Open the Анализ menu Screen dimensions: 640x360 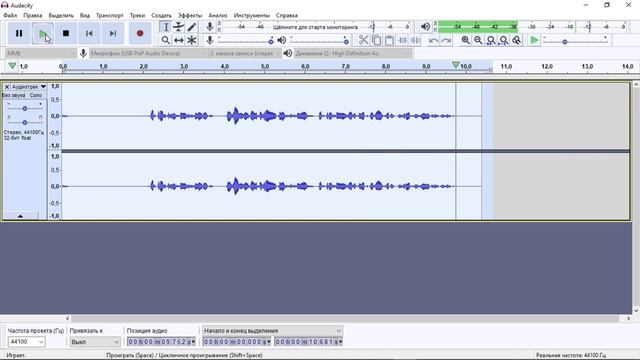(218, 16)
